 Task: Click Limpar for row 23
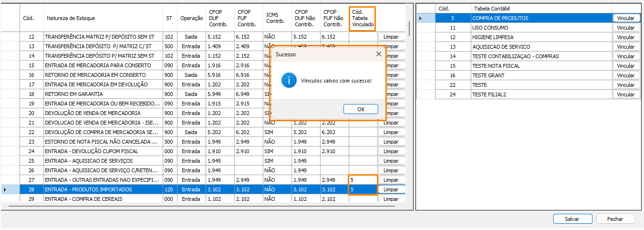391,142
